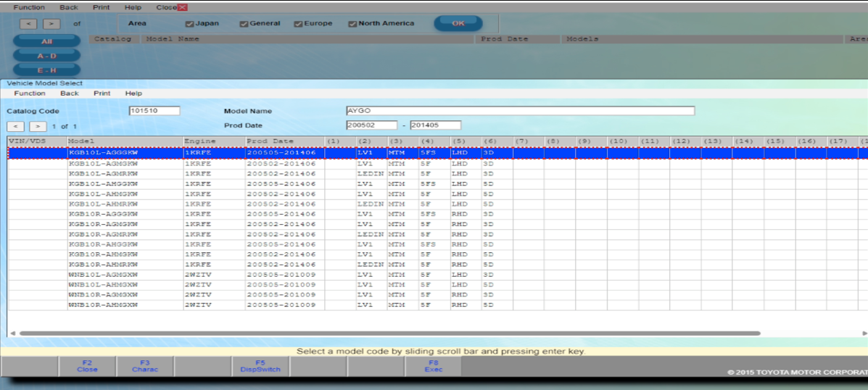
Task: Open Function menu in background window
Action: point(29,8)
